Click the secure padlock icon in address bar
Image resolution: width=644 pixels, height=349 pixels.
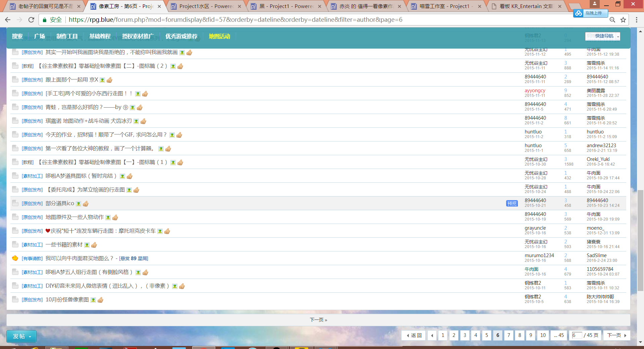tap(44, 20)
